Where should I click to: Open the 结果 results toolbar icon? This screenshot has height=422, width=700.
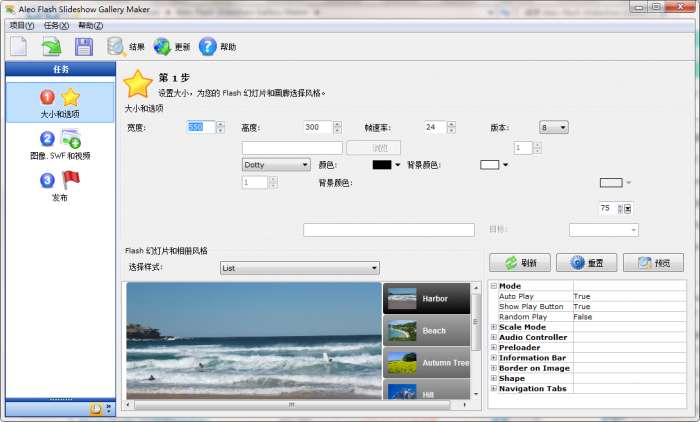point(117,46)
